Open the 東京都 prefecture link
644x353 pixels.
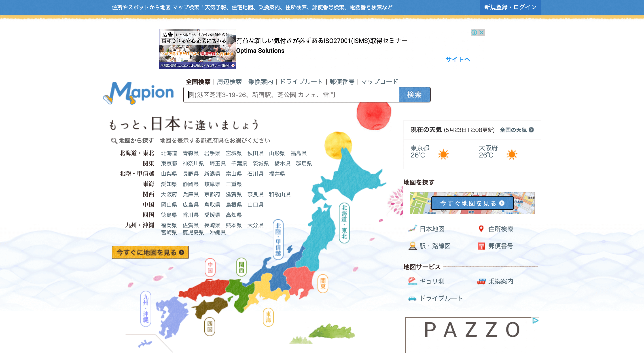click(169, 163)
